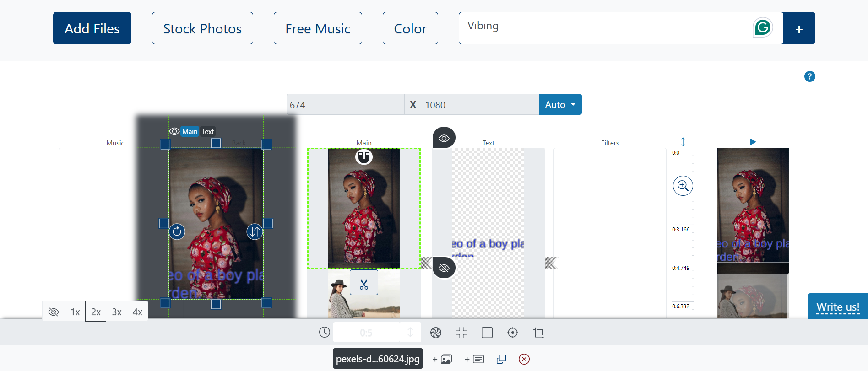This screenshot has width=868, height=371.
Task: Click the Vibing text input field
Action: tap(621, 28)
